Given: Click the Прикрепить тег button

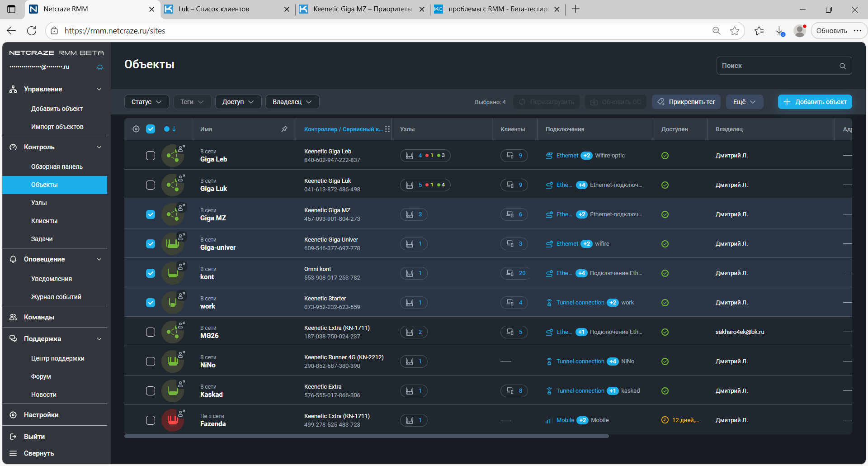Looking at the screenshot, I should 686,102.
